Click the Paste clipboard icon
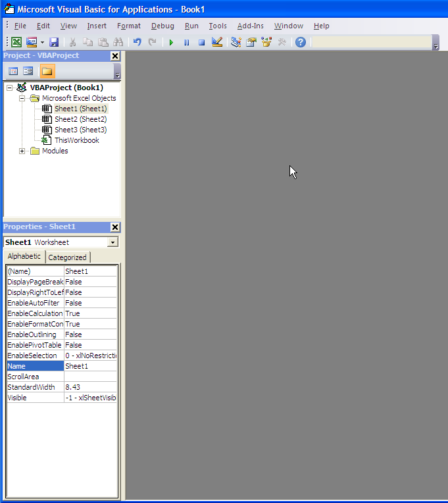 point(103,42)
